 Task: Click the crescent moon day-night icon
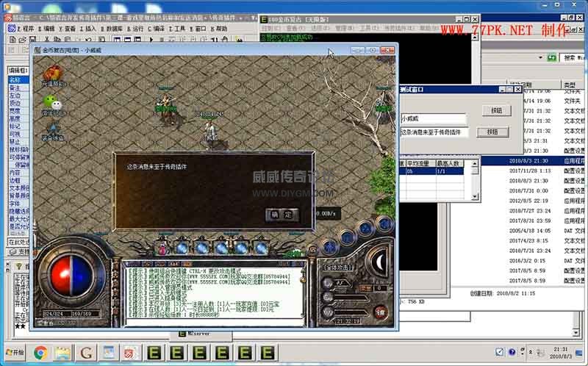coord(379,262)
